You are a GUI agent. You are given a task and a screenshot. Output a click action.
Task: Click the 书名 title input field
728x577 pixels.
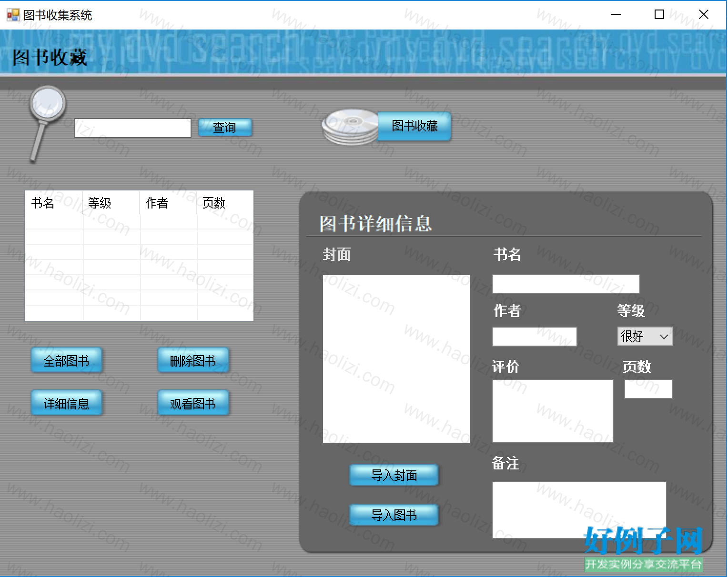tap(566, 284)
